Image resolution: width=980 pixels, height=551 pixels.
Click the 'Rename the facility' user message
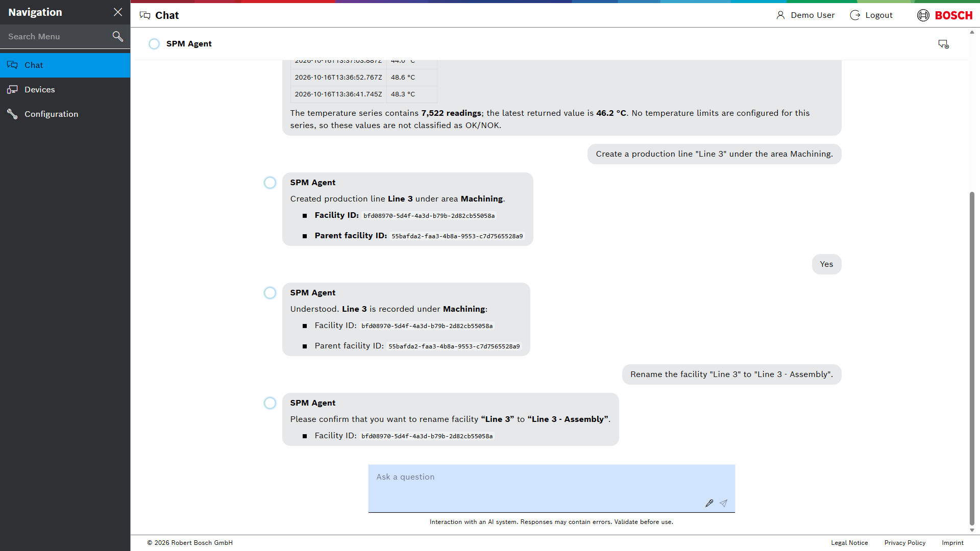pyautogui.click(x=731, y=374)
